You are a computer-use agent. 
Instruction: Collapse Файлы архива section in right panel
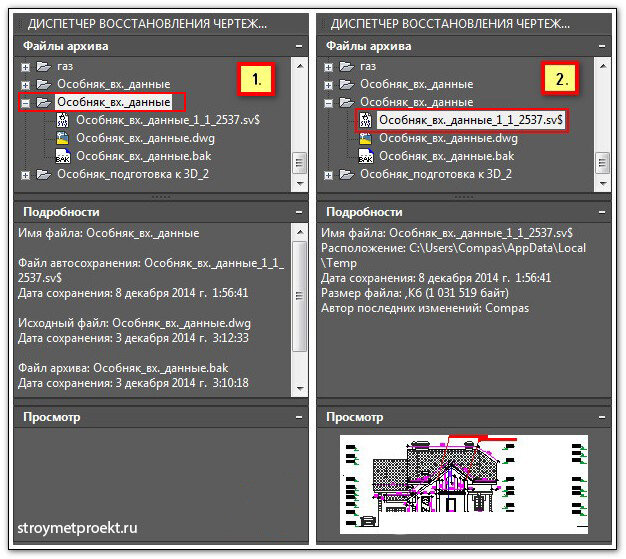coord(602,46)
